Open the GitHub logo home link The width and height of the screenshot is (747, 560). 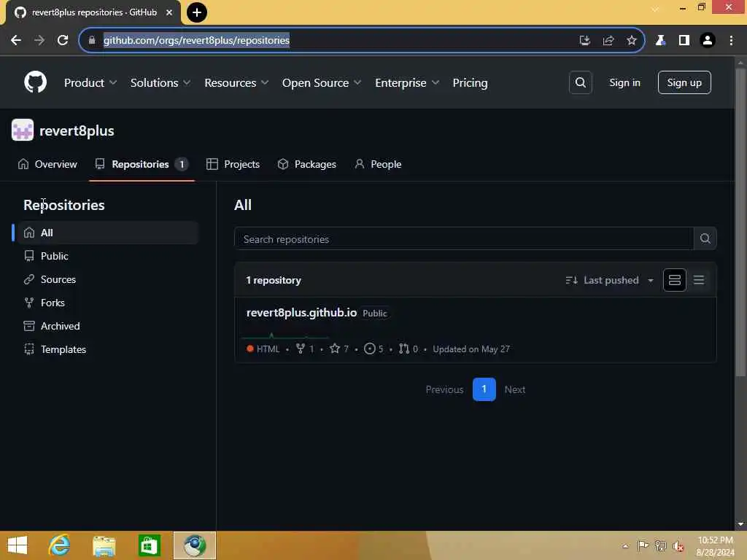pos(35,82)
